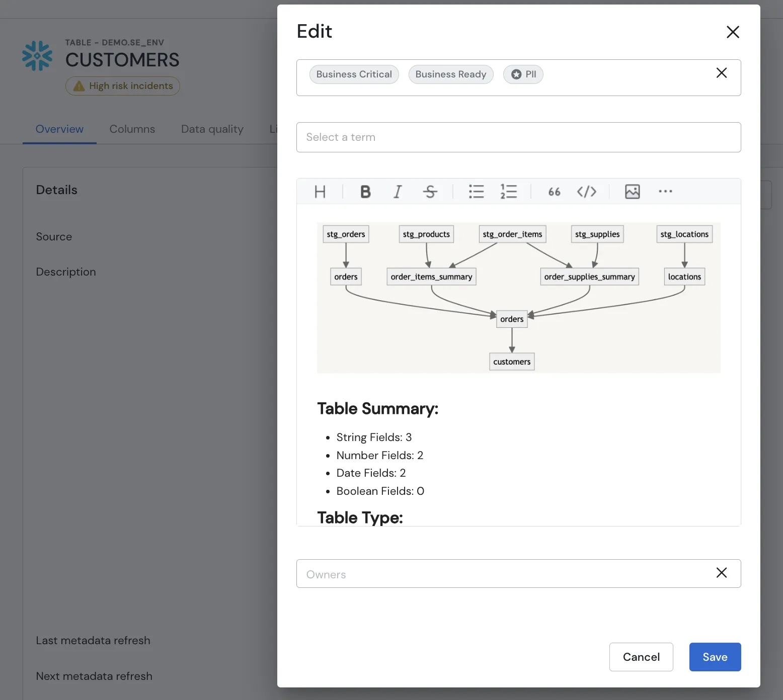Switch to the Overview tab
The image size is (783, 700).
59,129
